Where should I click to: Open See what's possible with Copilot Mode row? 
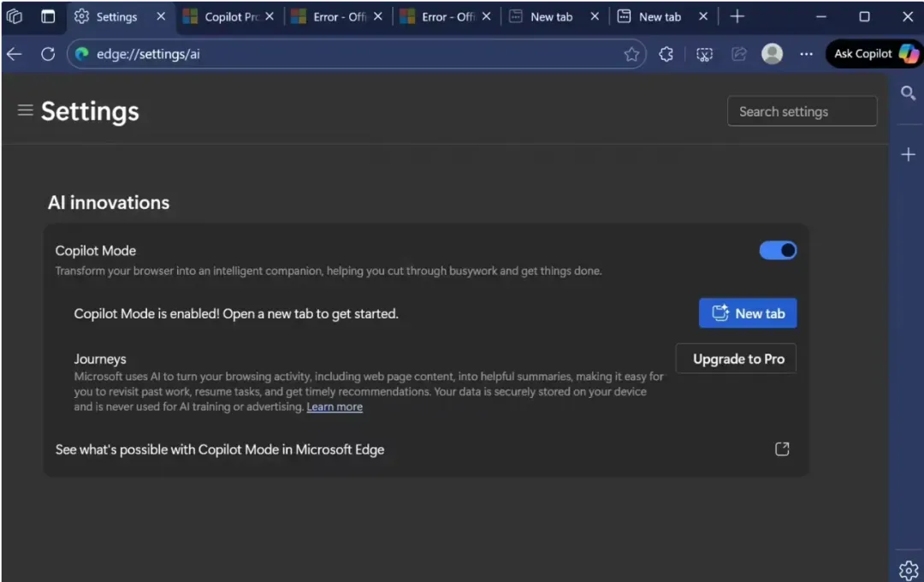(x=425, y=449)
